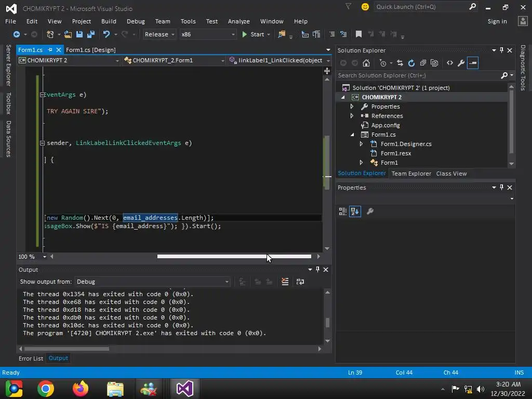Switch to the Team Explorer tab
Viewport: 532px width, 399px height.
tap(411, 174)
